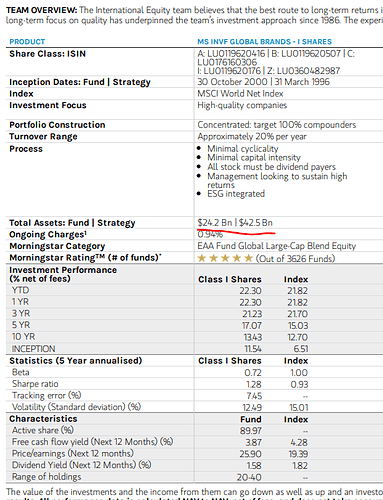Select EAA Fund Global Large-Cap Blend Equity
The height and width of the screenshot is (500, 383).
coord(277,246)
